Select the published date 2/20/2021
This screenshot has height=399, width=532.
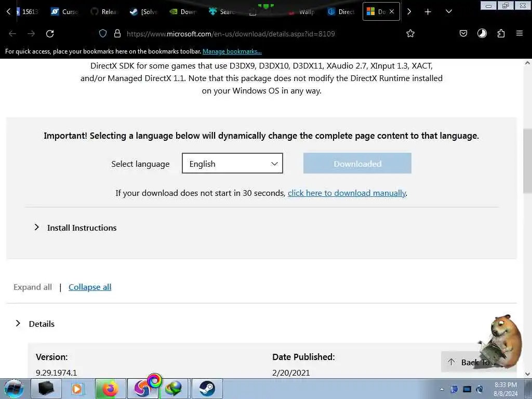click(x=291, y=373)
